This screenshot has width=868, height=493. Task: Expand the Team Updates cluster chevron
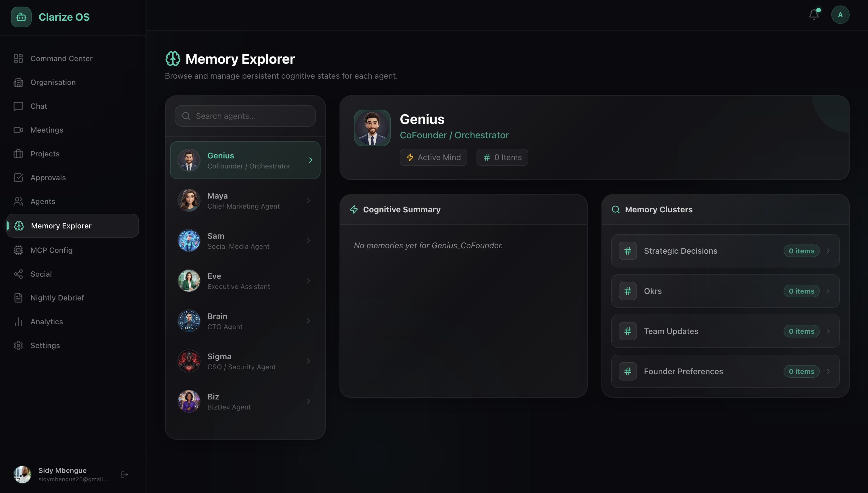tap(828, 331)
